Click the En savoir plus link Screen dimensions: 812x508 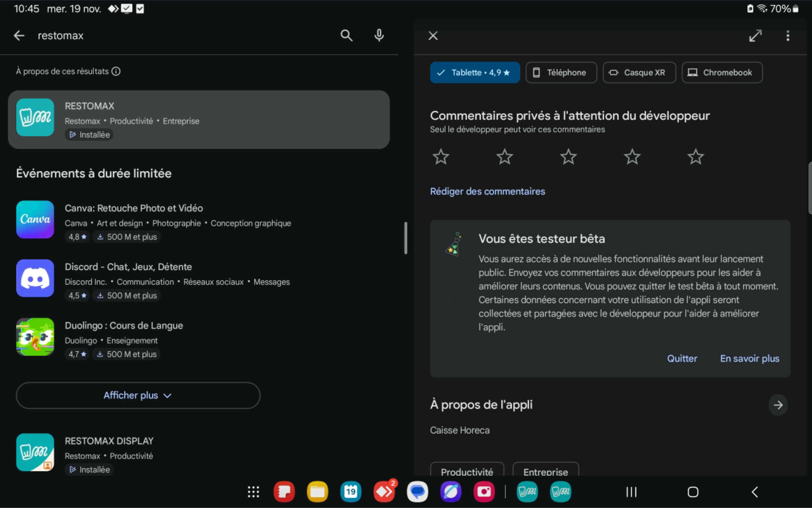pyautogui.click(x=749, y=358)
